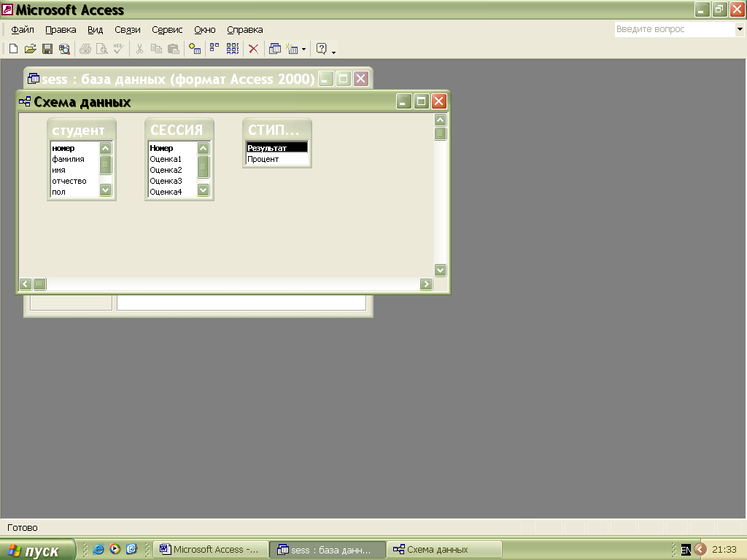Click Схема данных horizontal scroll right arrow
The height and width of the screenshot is (560, 747).
tap(426, 284)
